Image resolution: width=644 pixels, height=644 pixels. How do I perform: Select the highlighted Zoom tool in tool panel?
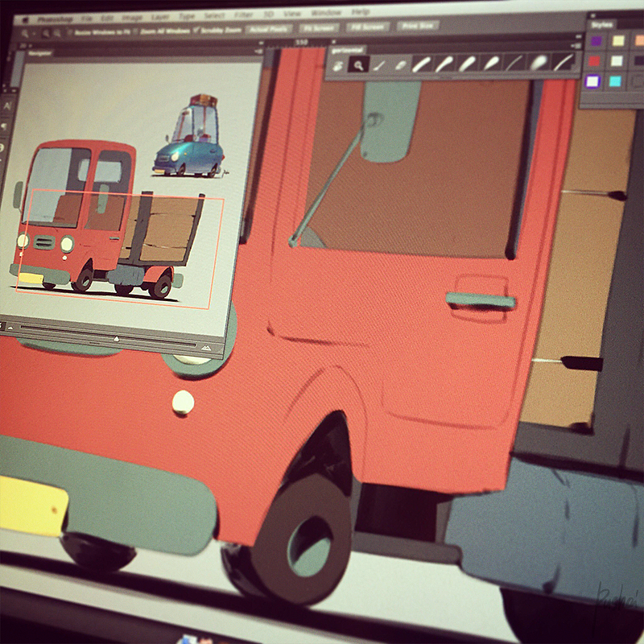[x=358, y=65]
